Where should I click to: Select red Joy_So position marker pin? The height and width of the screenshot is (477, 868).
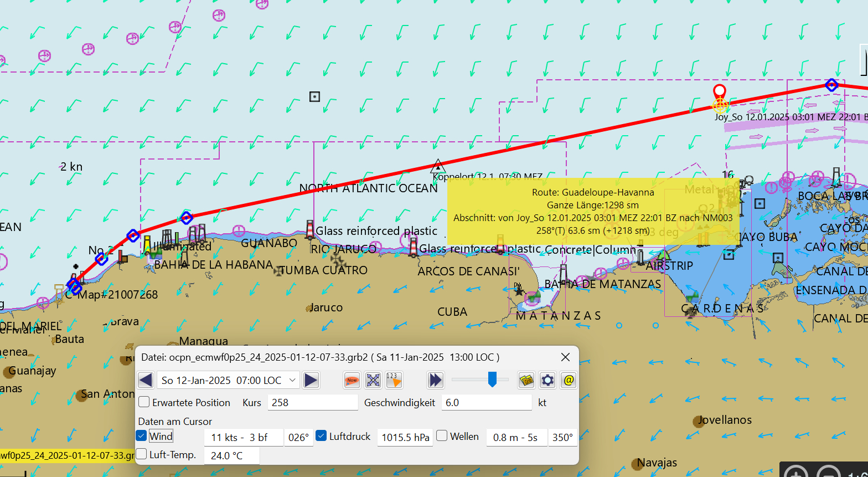(719, 92)
